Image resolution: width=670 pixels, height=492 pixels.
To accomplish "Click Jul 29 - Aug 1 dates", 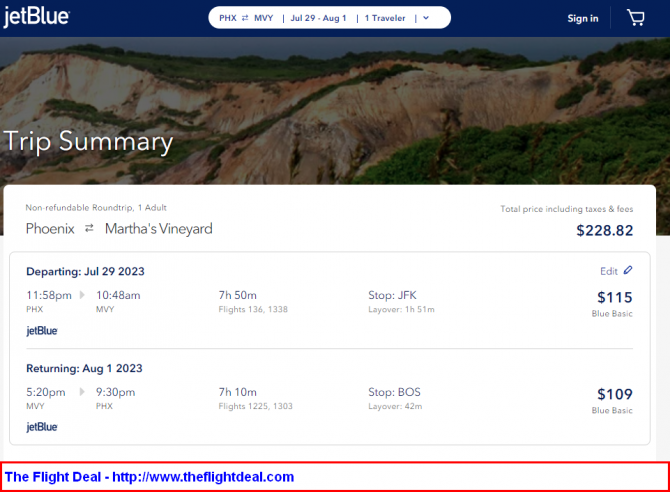I will (x=318, y=18).
